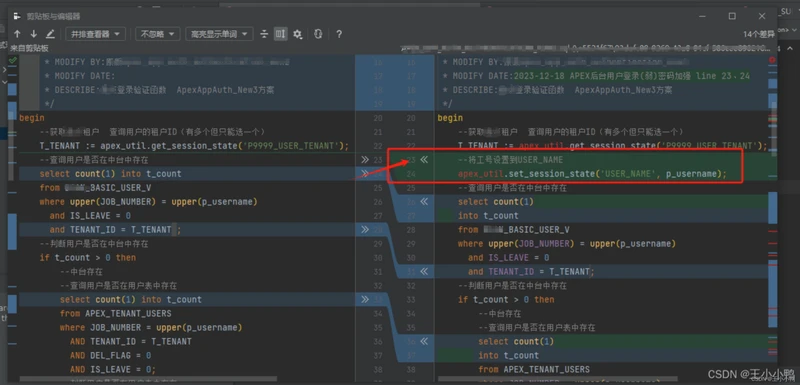Screen dimensions: 800x385
Task: Apply right change at line 31 with << arrow
Action: (424, 272)
